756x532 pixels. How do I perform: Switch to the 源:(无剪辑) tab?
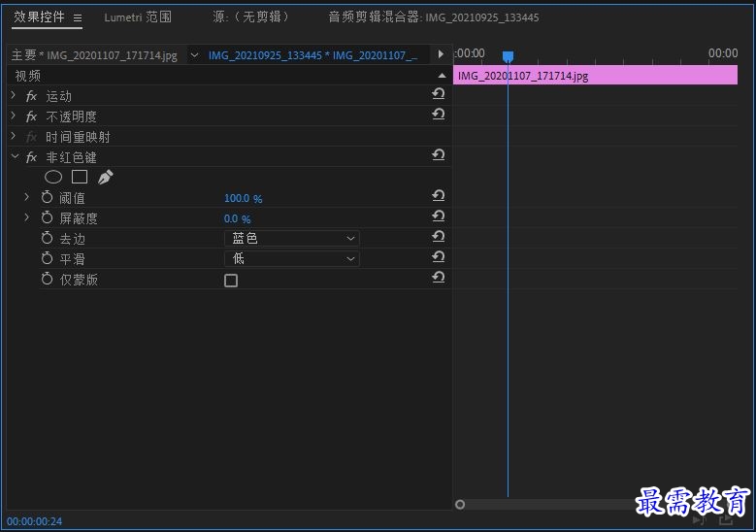251,17
